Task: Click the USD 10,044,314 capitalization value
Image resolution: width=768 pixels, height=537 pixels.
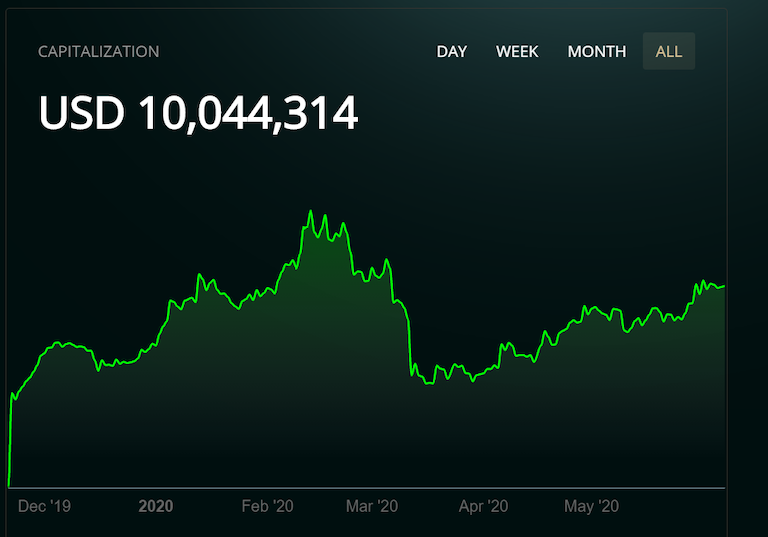Action: tap(198, 113)
